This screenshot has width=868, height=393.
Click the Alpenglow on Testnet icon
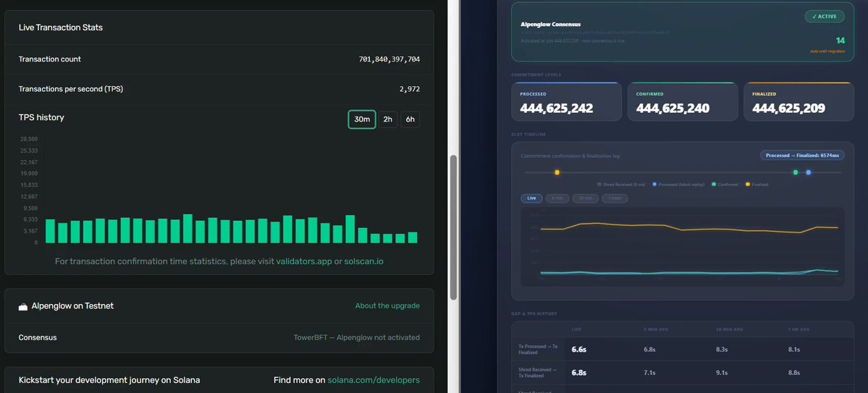[x=22, y=306]
